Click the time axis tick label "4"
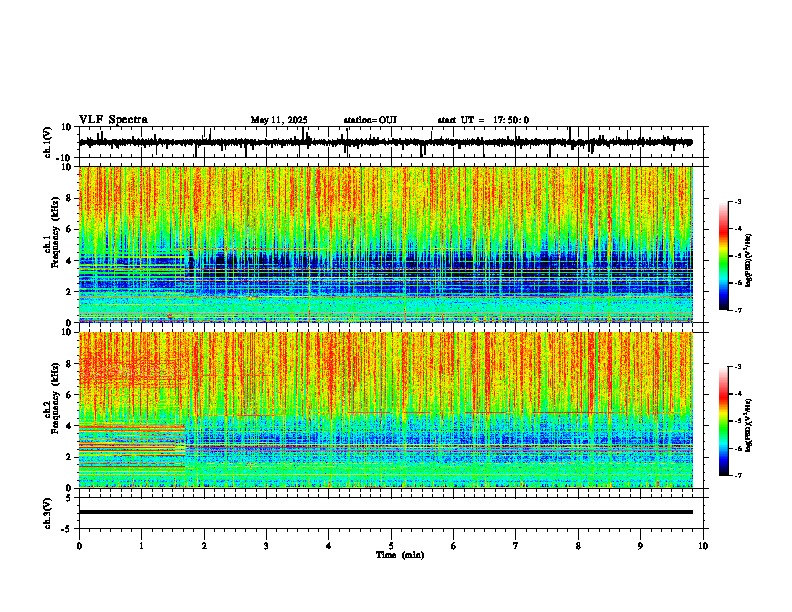The height and width of the screenshot is (612, 792). coord(329,546)
